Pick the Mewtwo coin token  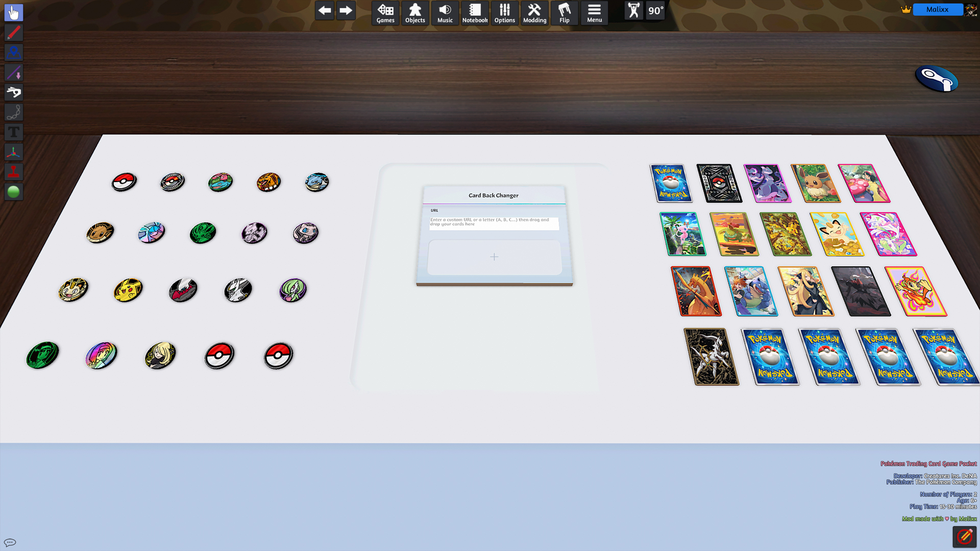254,233
